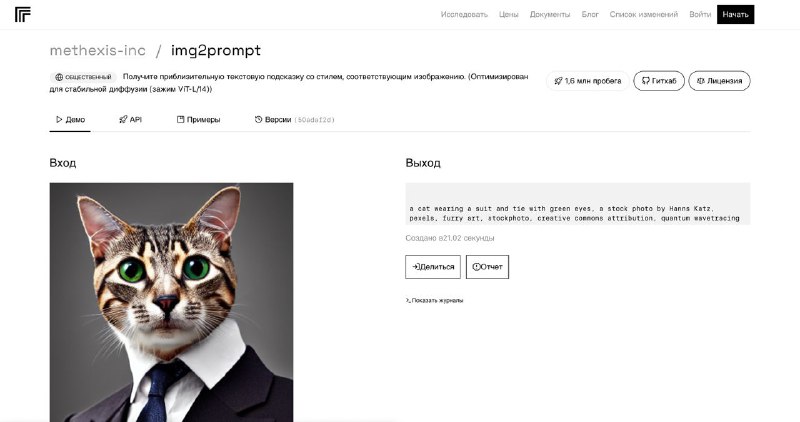
Task: Click the Делиться share button
Action: pyautogui.click(x=433, y=267)
